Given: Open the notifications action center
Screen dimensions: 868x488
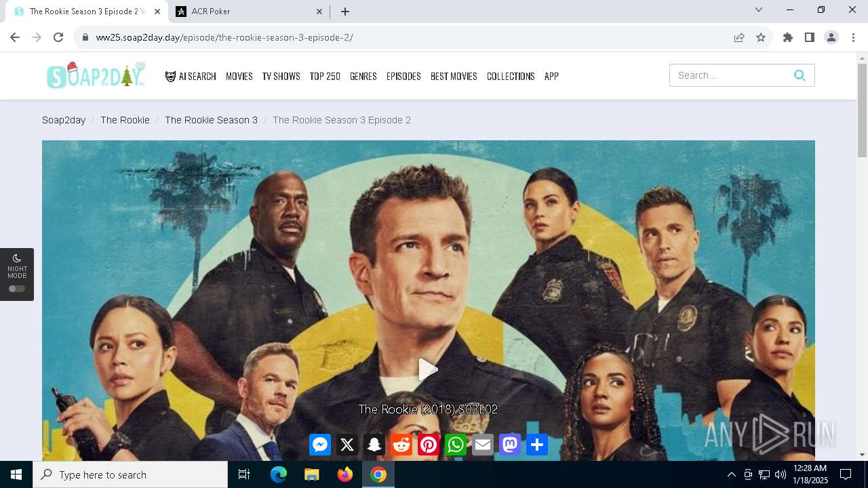Looking at the screenshot, I should click(x=846, y=474).
